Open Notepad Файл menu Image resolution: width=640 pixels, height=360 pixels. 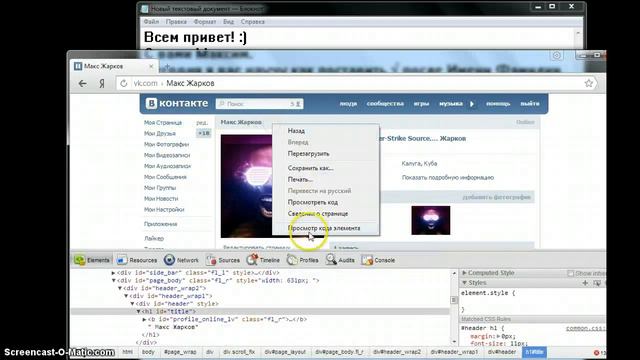(x=151, y=22)
